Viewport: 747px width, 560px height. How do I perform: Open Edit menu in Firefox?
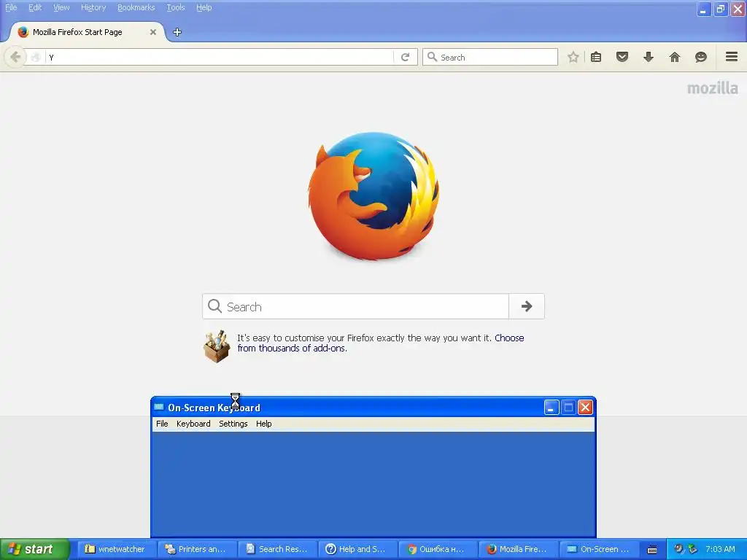tap(35, 7)
